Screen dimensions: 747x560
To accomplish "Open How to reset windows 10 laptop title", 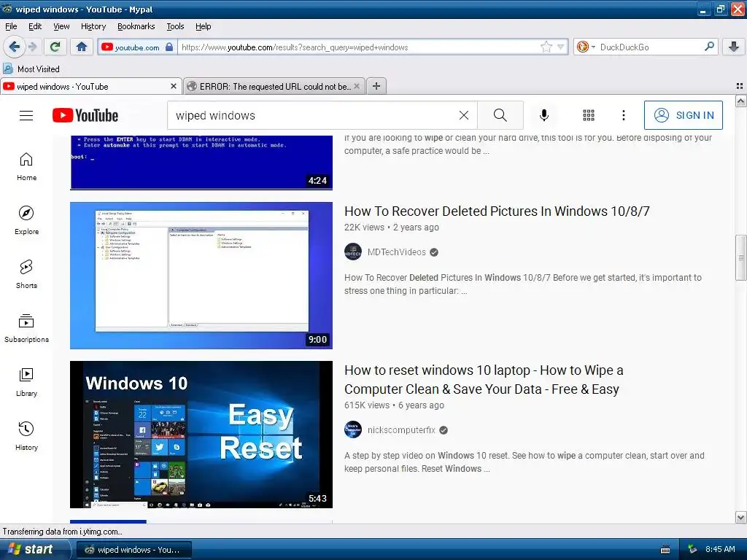I will 484,379.
